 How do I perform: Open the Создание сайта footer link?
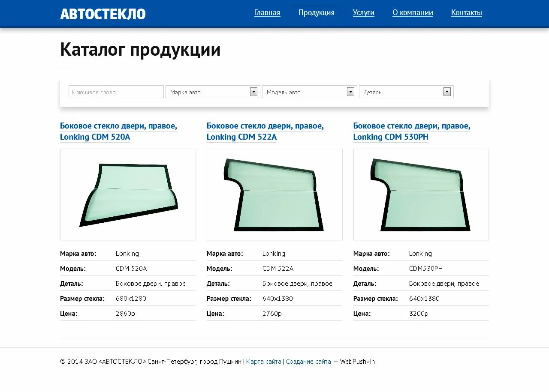coord(308,362)
